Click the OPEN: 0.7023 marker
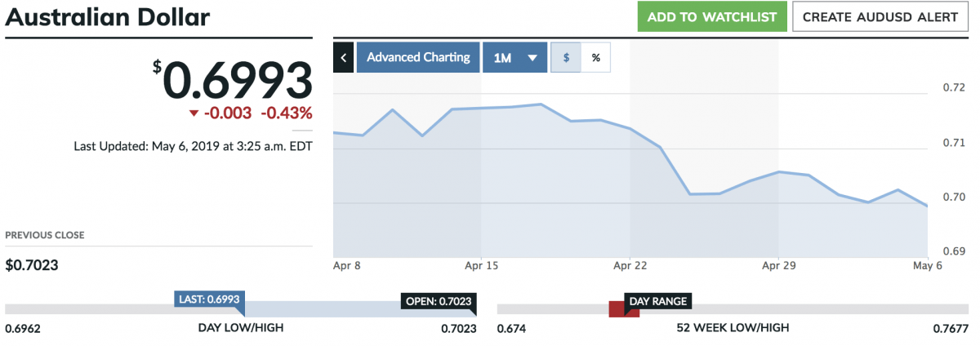980x346 pixels. click(438, 301)
